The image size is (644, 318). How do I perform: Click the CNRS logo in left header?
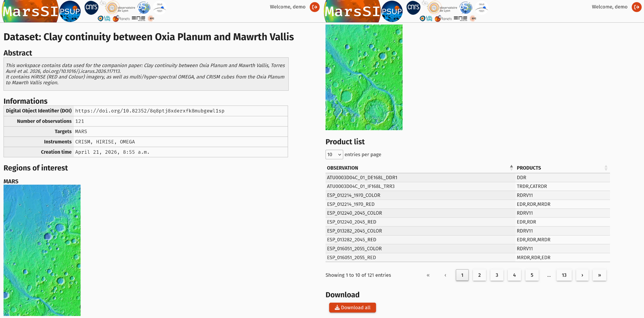(91, 8)
